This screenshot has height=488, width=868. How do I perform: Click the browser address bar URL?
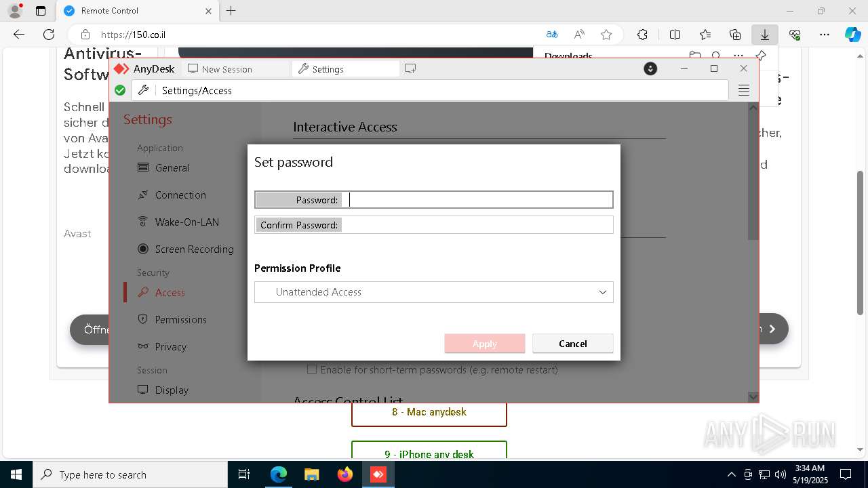click(x=133, y=35)
